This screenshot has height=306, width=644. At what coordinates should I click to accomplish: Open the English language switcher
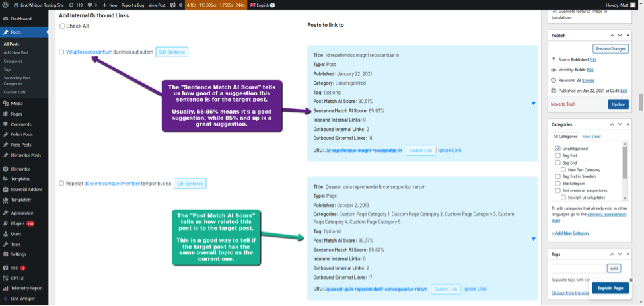pos(262,5)
